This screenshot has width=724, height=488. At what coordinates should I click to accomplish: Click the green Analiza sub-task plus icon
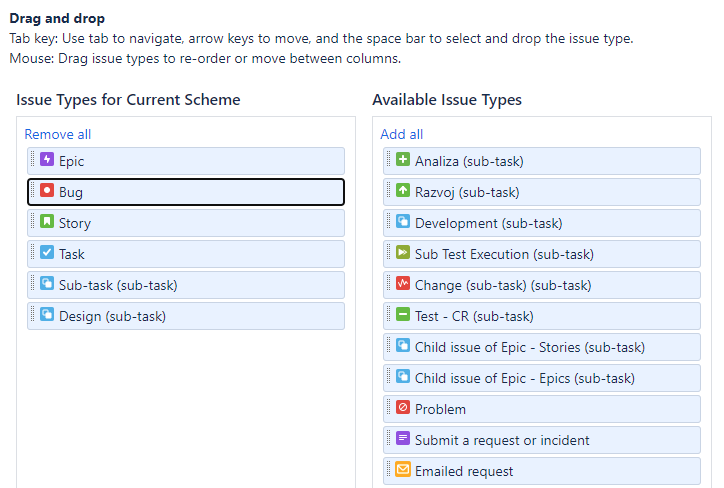pyautogui.click(x=402, y=160)
